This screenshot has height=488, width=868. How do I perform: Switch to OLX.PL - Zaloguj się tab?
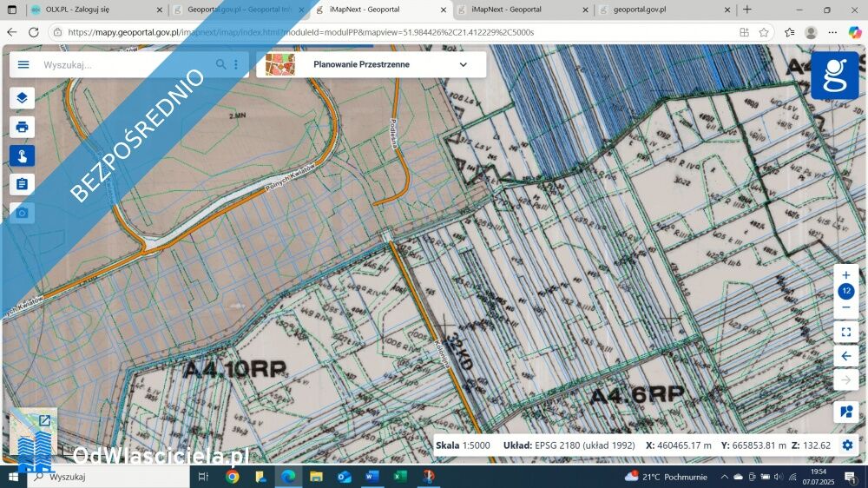pos(96,10)
